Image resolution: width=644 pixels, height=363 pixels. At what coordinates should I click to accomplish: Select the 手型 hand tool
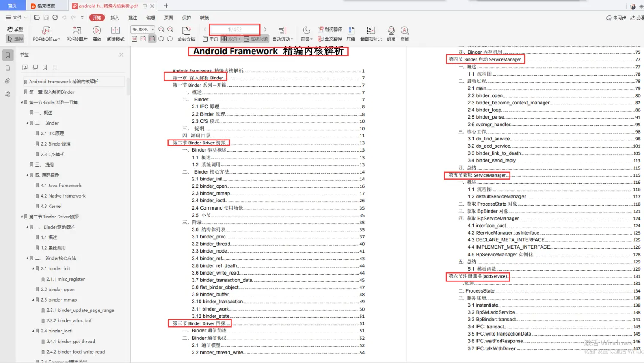15,29
